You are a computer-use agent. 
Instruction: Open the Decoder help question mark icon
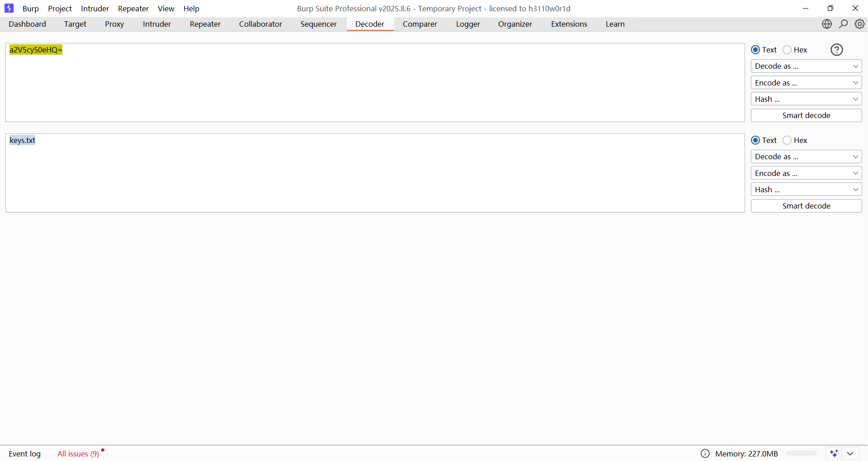[x=837, y=50]
